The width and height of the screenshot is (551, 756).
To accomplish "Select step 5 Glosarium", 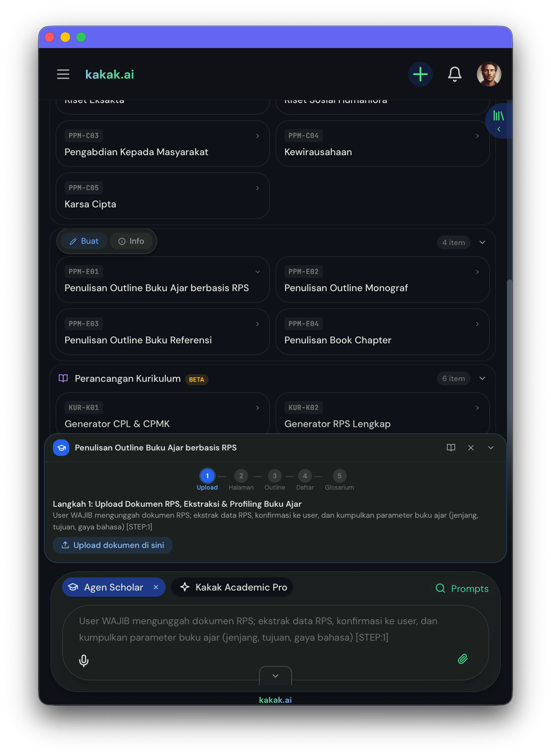I will (x=339, y=480).
